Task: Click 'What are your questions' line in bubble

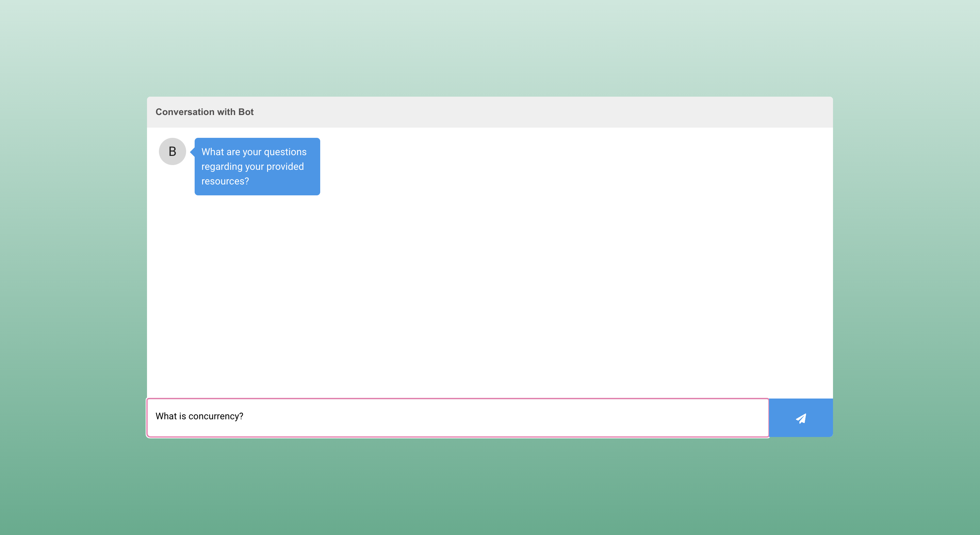Action: pyautogui.click(x=254, y=152)
